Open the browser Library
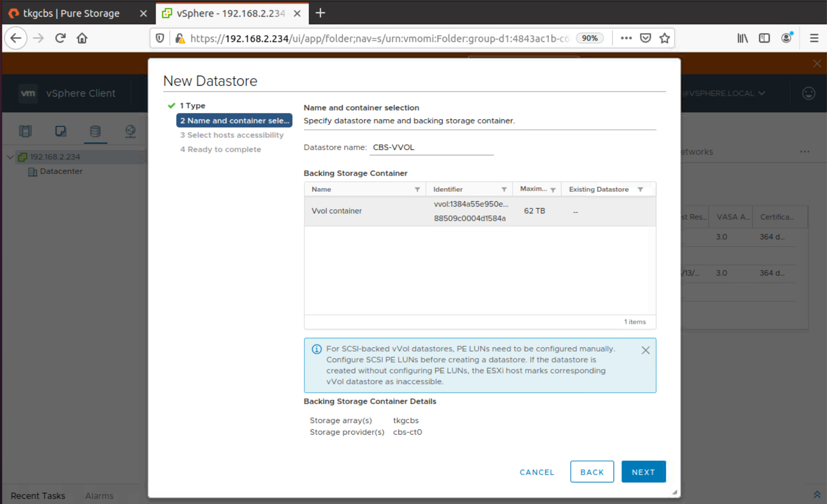The image size is (827, 504). pos(742,38)
